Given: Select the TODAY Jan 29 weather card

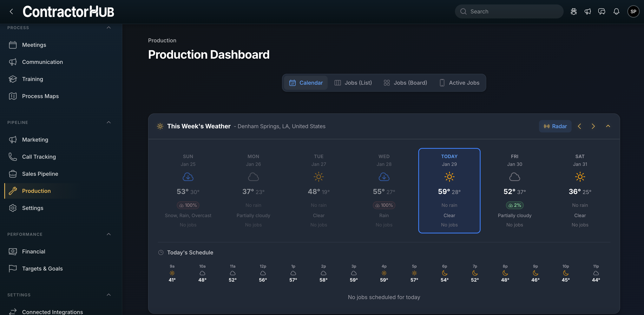Looking at the screenshot, I should (449, 191).
